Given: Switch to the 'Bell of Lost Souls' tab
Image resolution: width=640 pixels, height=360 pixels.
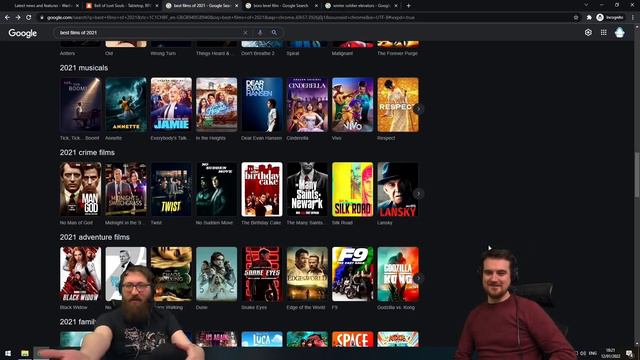Looking at the screenshot, I should [x=122, y=6].
